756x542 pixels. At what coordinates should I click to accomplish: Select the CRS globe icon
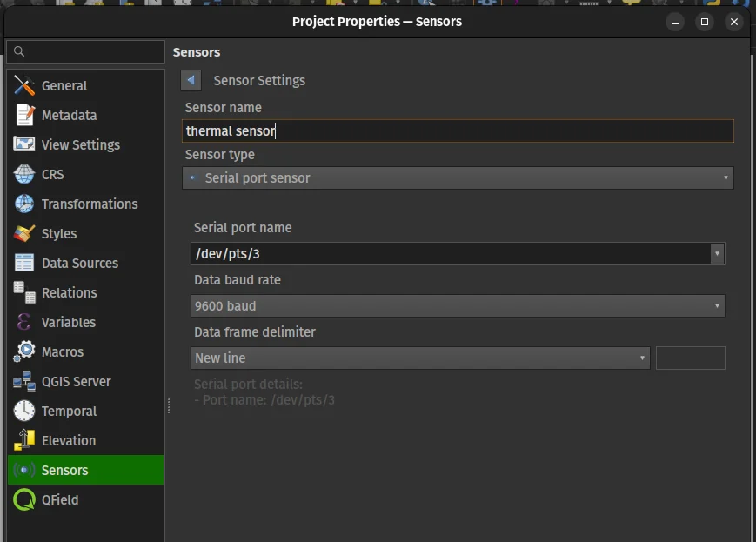(x=24, y=175)
